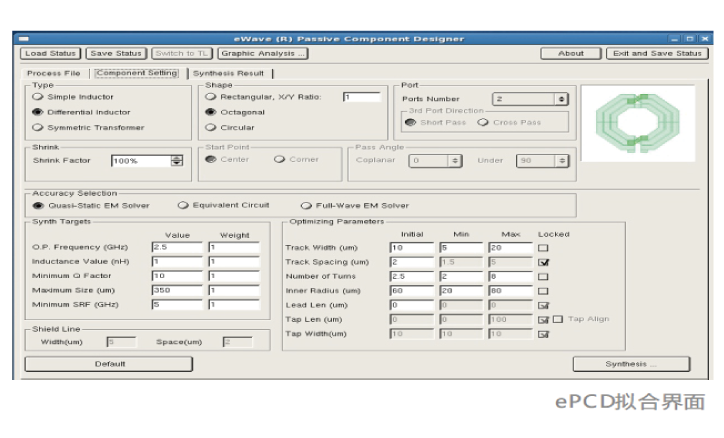
Task: Click Track Width max field
Action: [510, 248]
